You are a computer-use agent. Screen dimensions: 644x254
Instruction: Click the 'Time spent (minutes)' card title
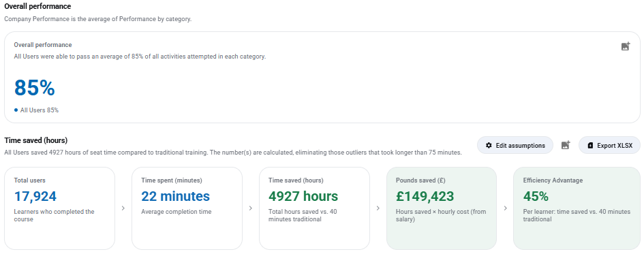coord(172,180)
